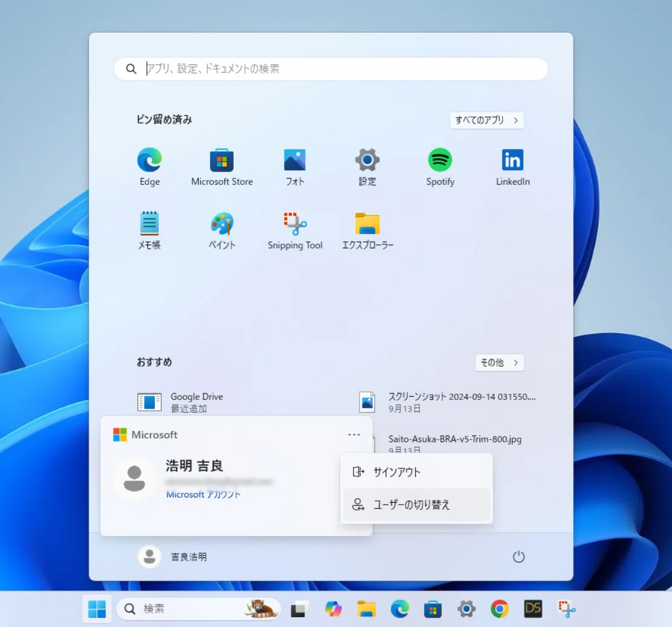Open the LinkedIn pinned app

click(513, 167)
